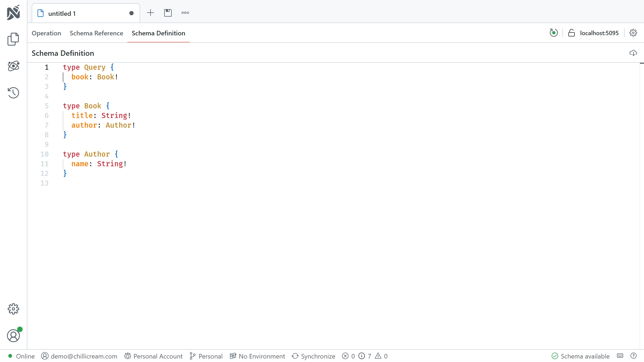This screenshot has width=644, height=362.
Task: Save the document with the floppy icon
Action: tap(168, 13)
